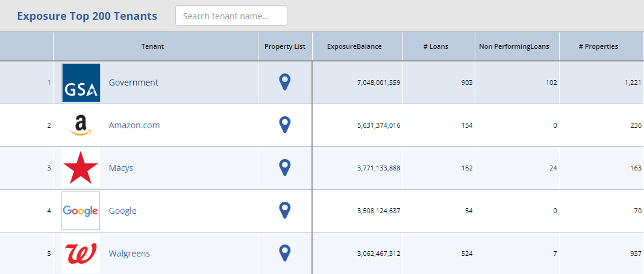644x274 pixels.
Task: Click Macys property list location pin
Action: click(x=285, y=167)
